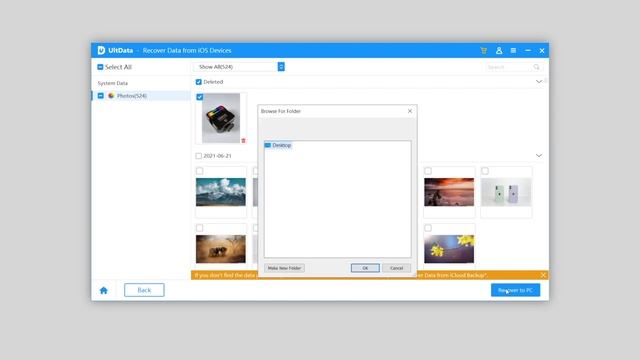640x360 pixels.
Task: Check the mountain clouds photo checkbox
Action: coord(200,171)
